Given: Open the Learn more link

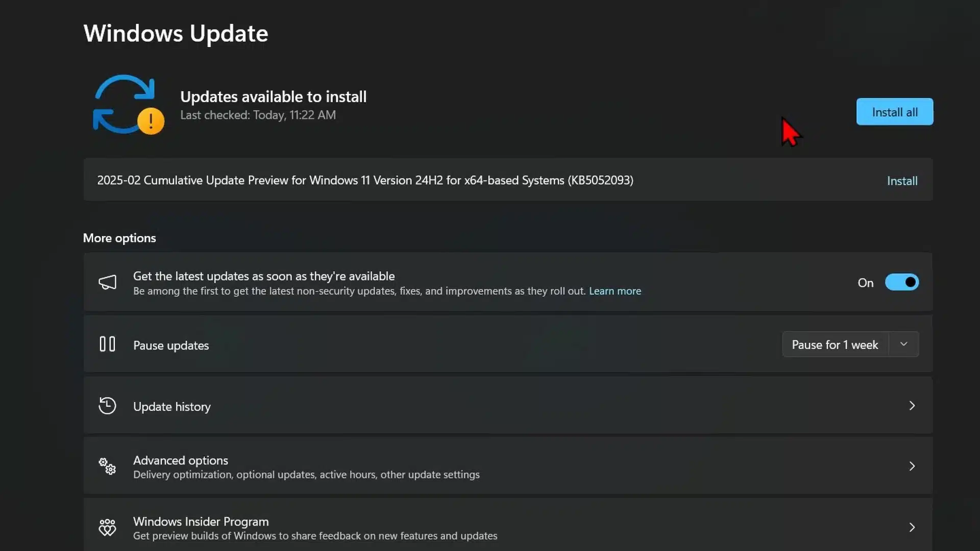Looking at the screenshot, I should (615, 291).
